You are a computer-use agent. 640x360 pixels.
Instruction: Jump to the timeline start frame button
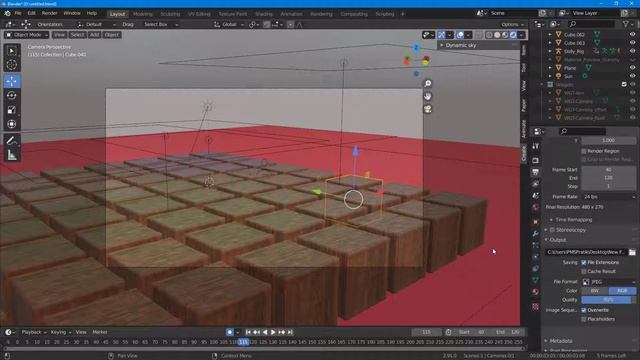click(248, 332)
